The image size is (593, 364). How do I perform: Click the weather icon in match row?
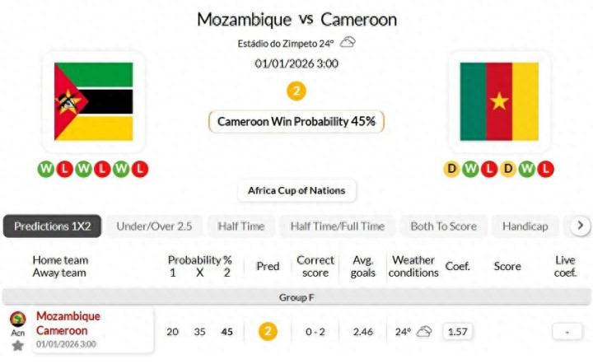[423, 332]
